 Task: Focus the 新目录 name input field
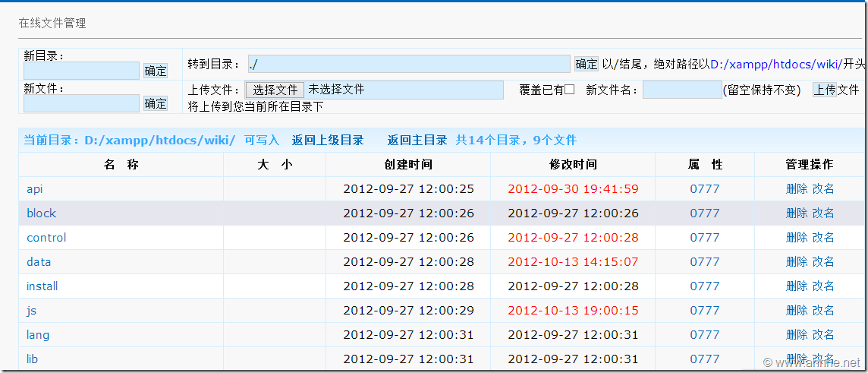81,71
